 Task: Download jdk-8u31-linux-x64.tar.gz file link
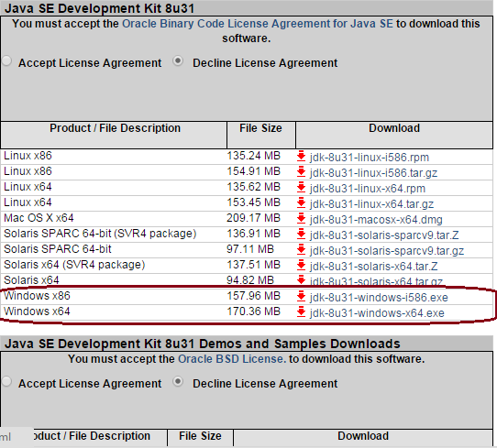point(371,204)
